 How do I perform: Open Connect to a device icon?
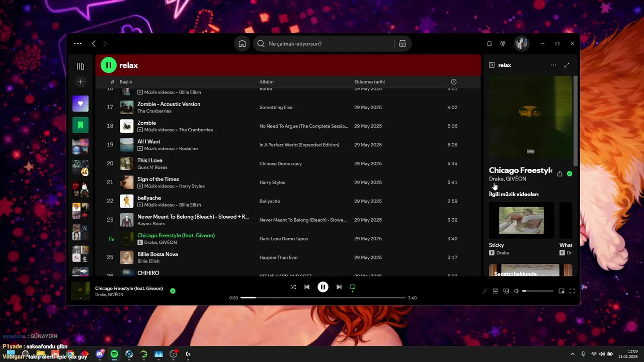pyautogui.click(x=506, y=291)
